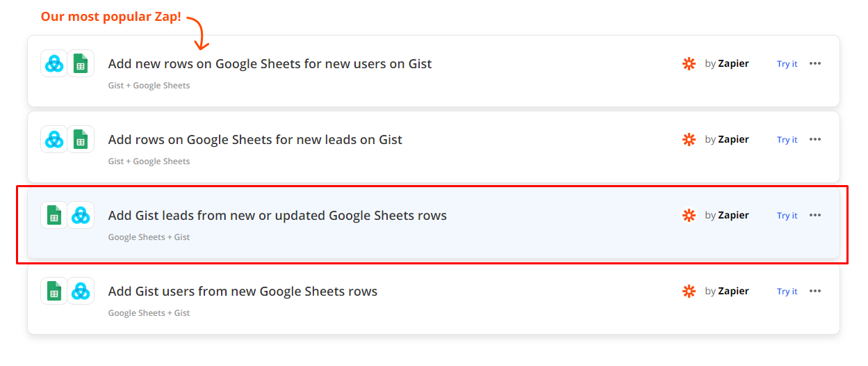The image size is (868, 366).
Task: Try the Add new rows for users Zap
Action: 787,64
